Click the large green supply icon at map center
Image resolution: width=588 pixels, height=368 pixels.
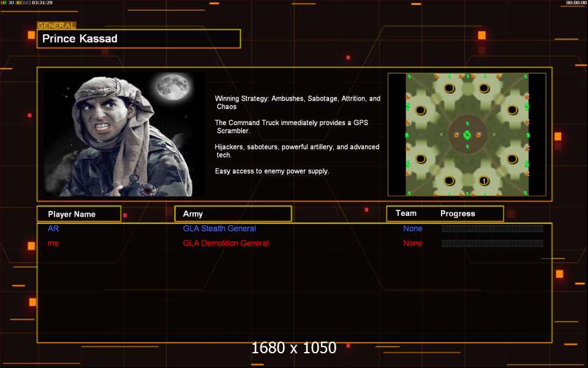[467, 135]
